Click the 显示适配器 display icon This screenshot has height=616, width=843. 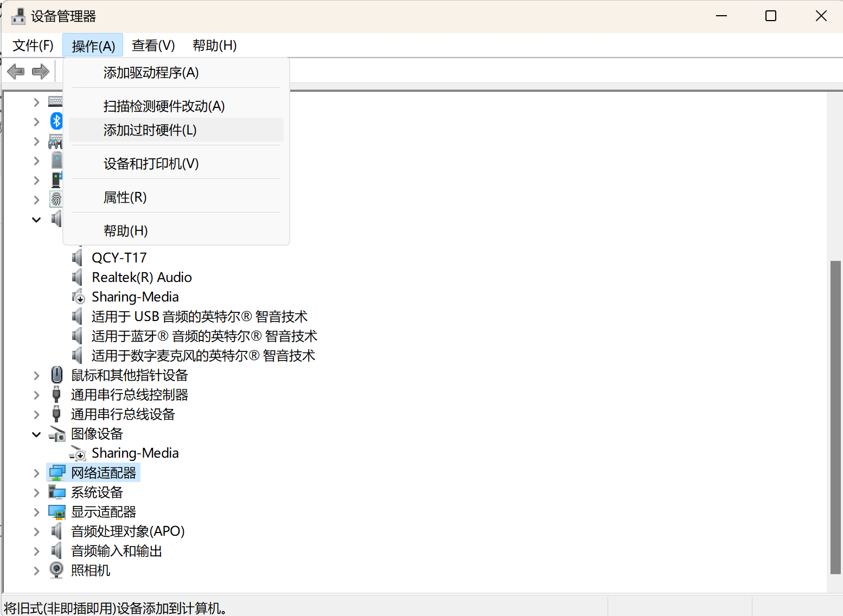(x=57, y=512)
